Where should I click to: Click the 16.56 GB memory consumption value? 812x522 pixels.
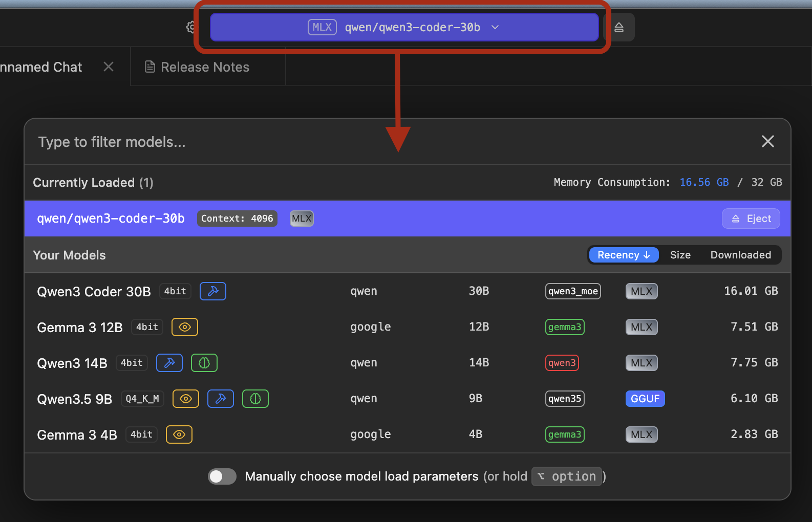coord(704,182)
